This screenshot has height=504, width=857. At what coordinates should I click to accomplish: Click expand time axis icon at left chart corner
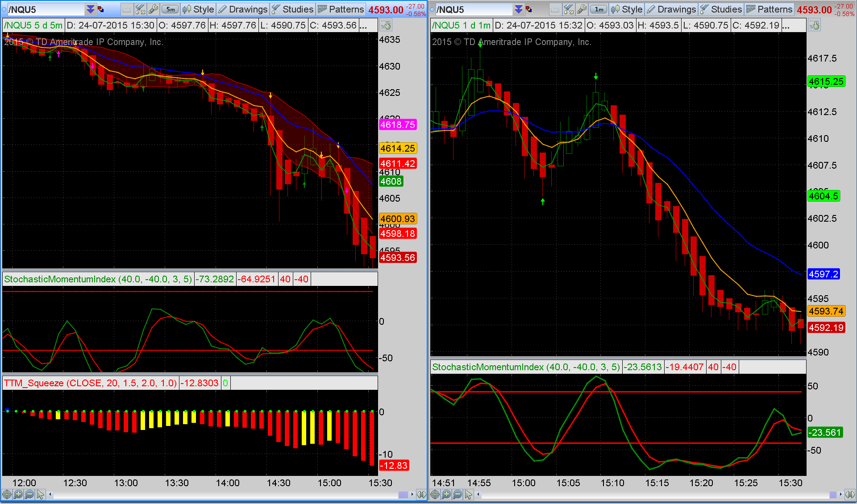421,494
